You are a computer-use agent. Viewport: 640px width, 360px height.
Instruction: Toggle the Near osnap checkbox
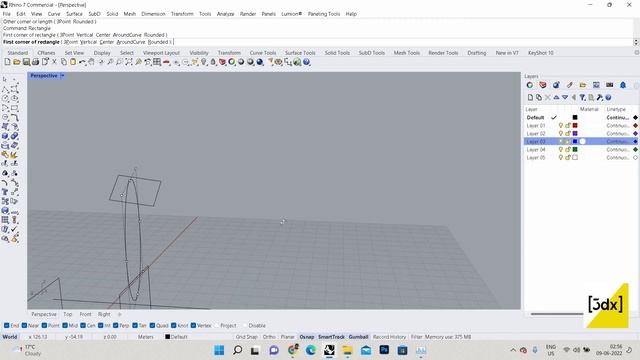point(24,326)
